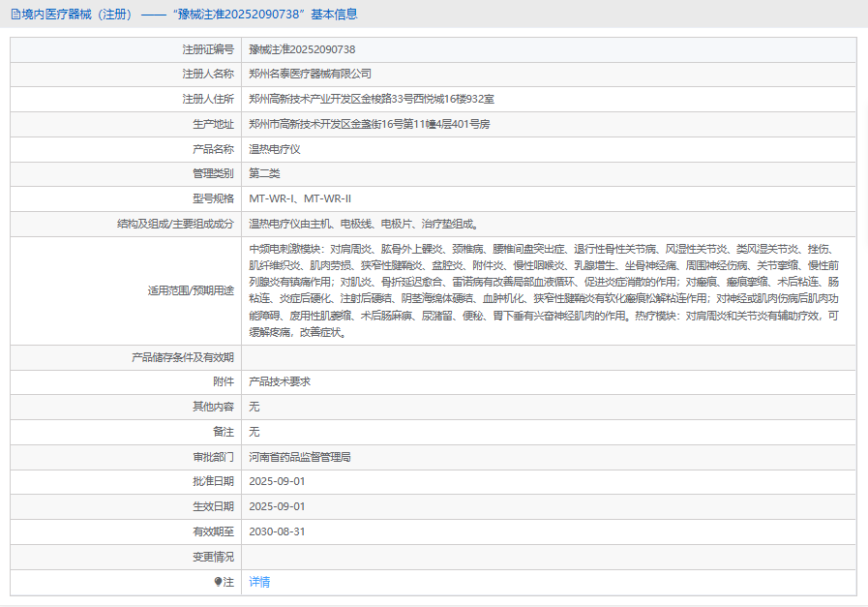Screen dimensions: 868x607
Task: Click the production address 金盏街16号 value
Action: pos(369,124)
